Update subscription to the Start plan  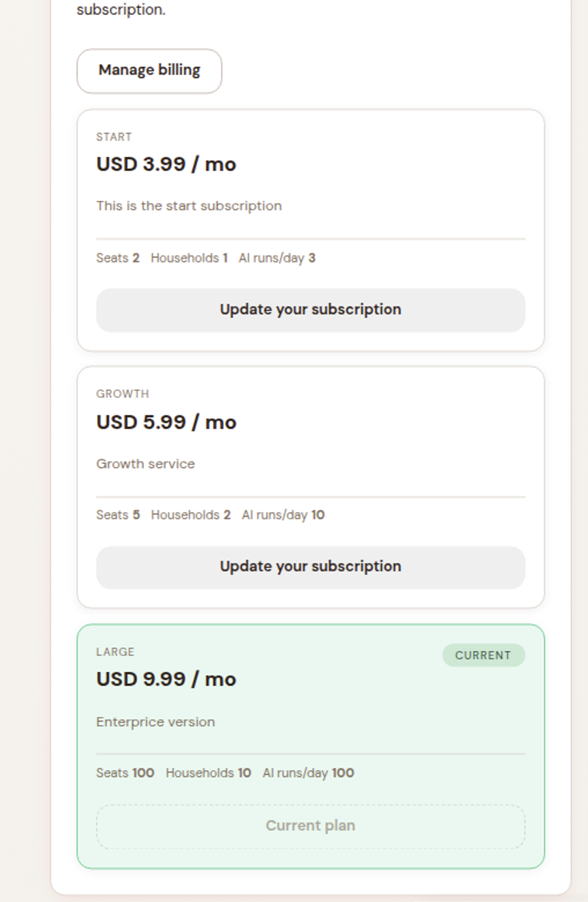[310, 310]
